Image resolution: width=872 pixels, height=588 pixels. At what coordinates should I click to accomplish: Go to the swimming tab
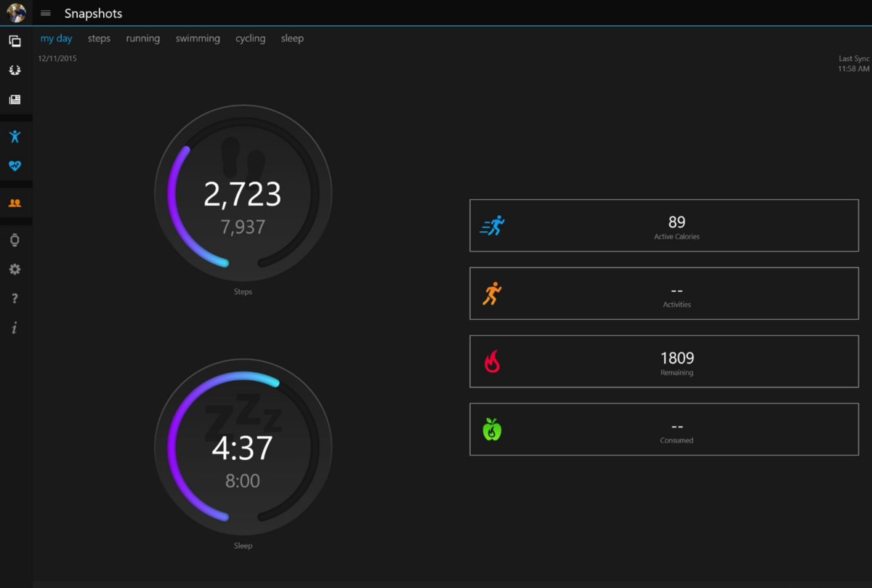198,39
